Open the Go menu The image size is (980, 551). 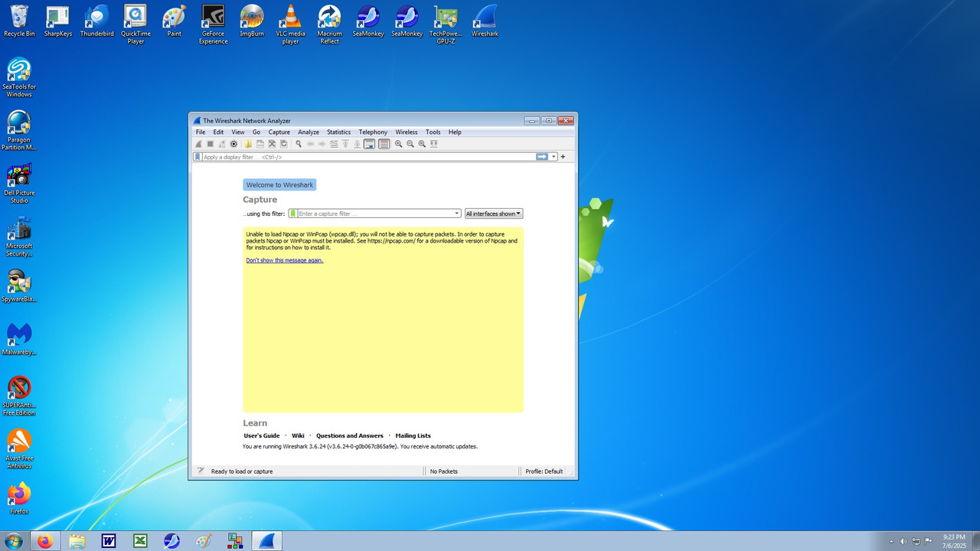[x=256, y=132]
